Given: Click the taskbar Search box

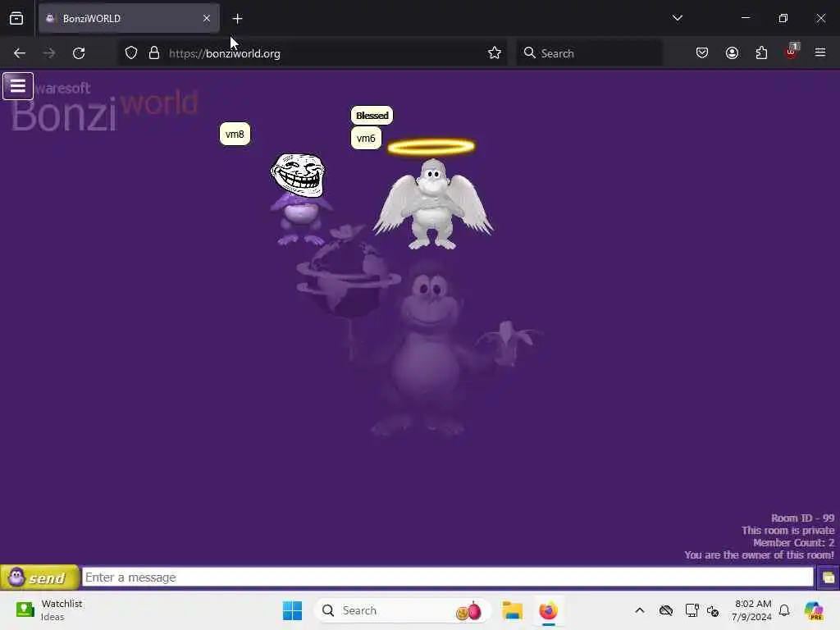Looking at the screenshot, I should tap(402, 610).
